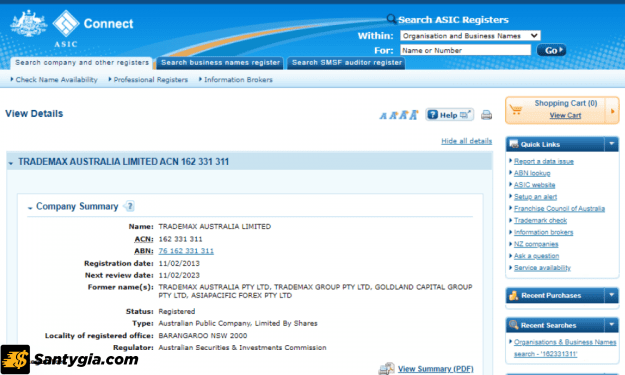625x375 pixels.
Task: Switch to Search business names register tab
Action: [220, 63]
